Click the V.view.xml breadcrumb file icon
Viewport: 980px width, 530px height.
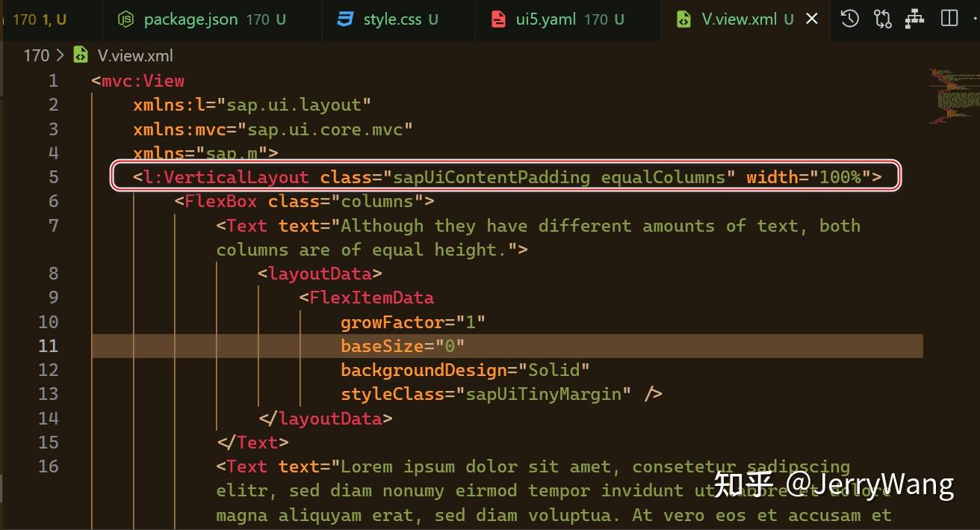pos(81,55)
